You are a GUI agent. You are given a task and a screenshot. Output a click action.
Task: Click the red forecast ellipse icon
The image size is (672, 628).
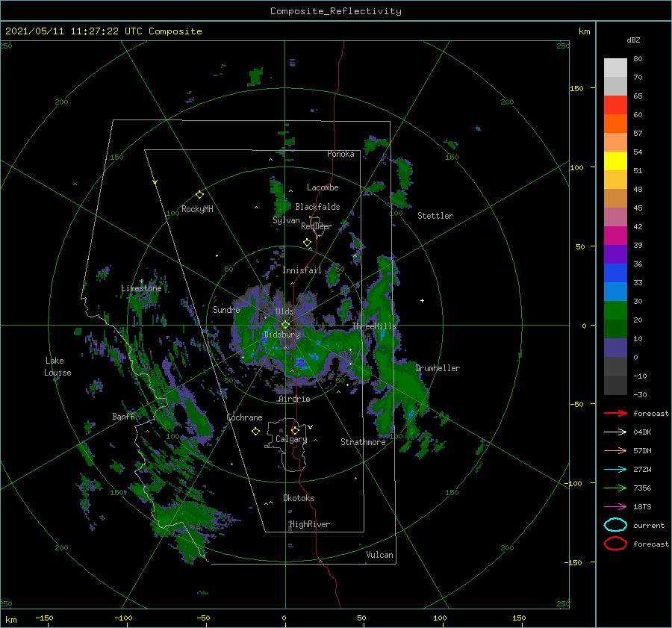click(615, 544)
